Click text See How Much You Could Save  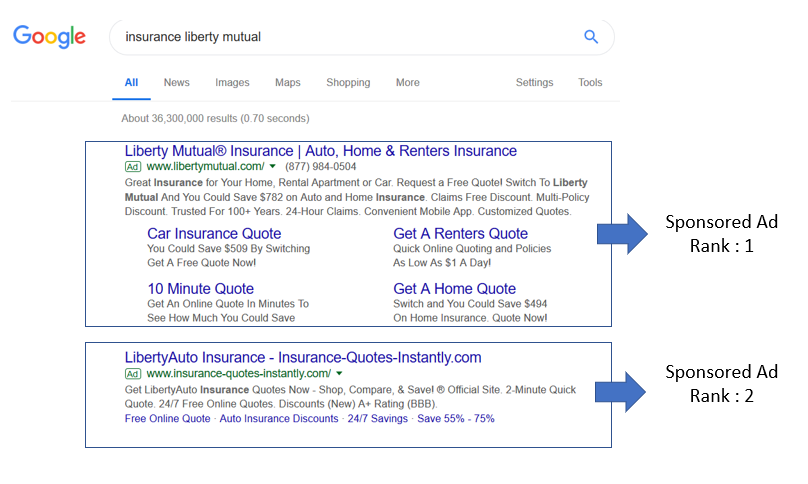click(x=221, y=318)
